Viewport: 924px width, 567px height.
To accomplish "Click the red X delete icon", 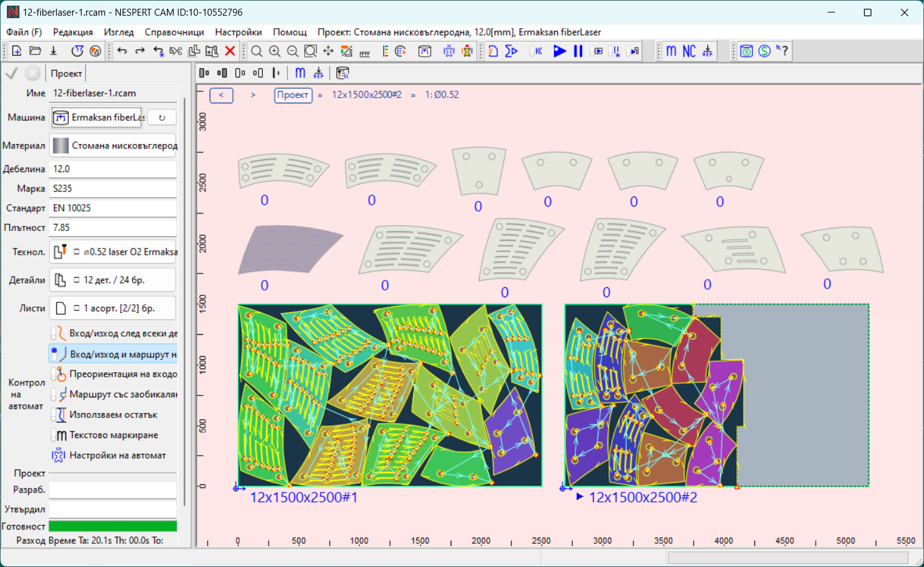I will click(230, 51).
